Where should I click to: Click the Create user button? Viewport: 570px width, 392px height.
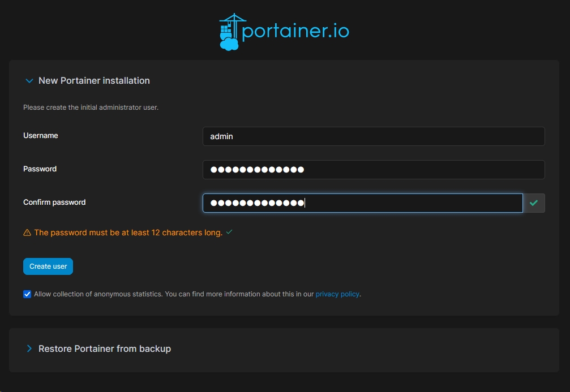click(x=48, y=266)
